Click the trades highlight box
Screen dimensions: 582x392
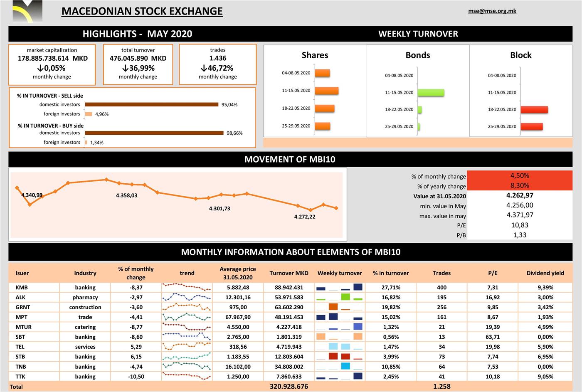coord(217,64)
